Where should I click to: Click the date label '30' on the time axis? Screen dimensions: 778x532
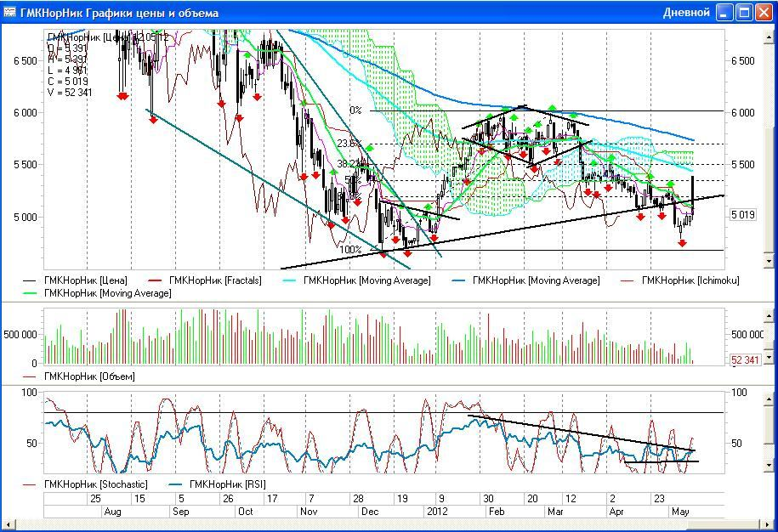pyautogui.click(x=488, y=499)
